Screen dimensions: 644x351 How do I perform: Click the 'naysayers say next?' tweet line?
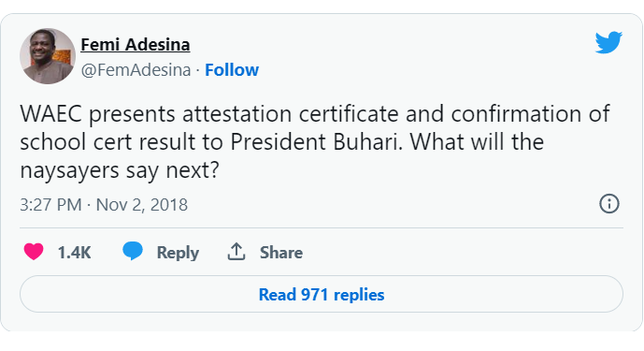120,170
